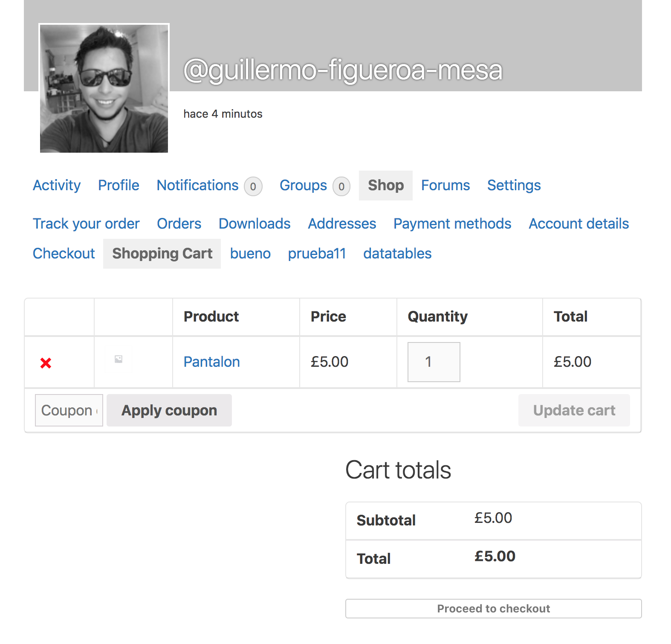
Task: Click the Update cart button
Action: click(574, 410)
